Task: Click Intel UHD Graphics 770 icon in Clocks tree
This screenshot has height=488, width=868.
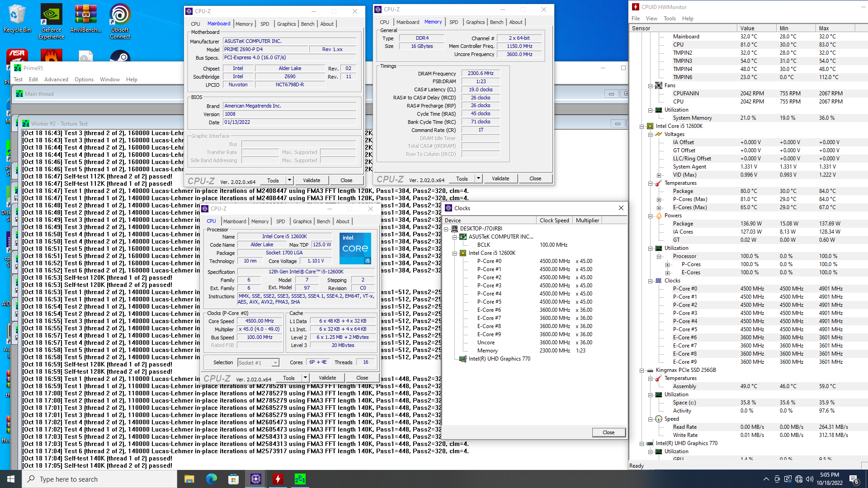Action: tap(463, 359)
